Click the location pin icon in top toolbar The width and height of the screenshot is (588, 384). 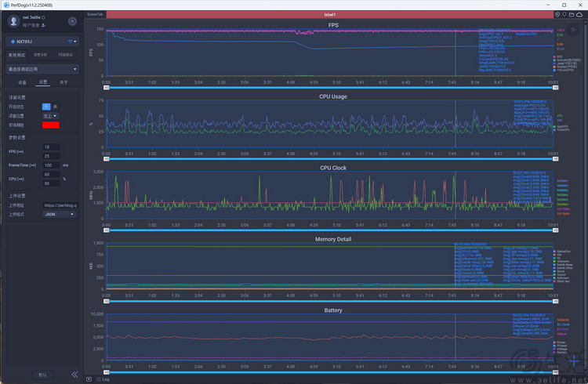coord(557,15)
